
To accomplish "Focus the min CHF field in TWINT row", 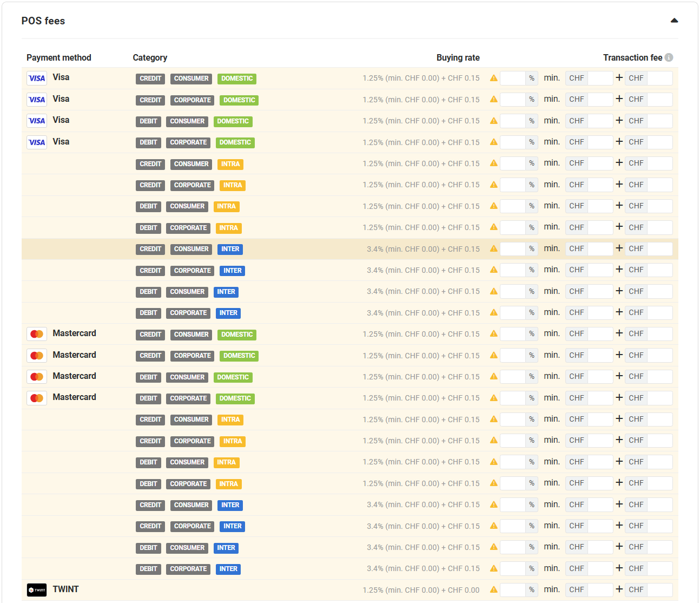I will point(600,590).
